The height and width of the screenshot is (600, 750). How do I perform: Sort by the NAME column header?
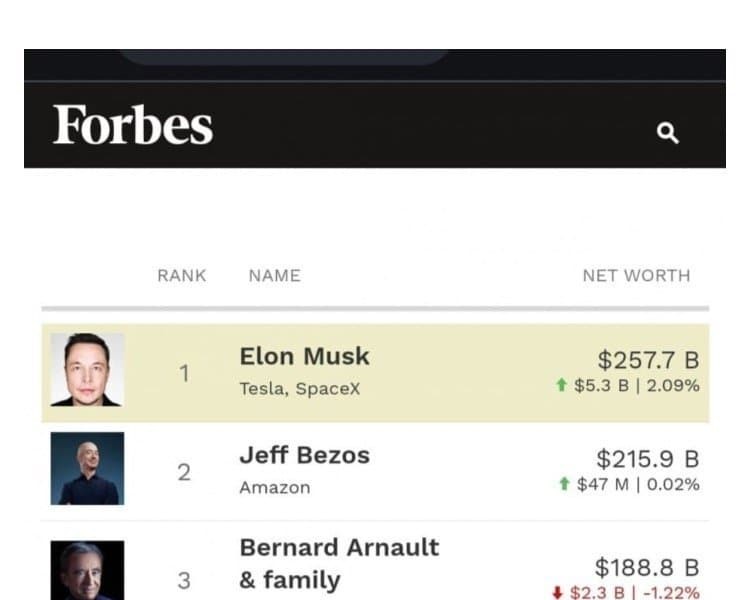point(274,276)
